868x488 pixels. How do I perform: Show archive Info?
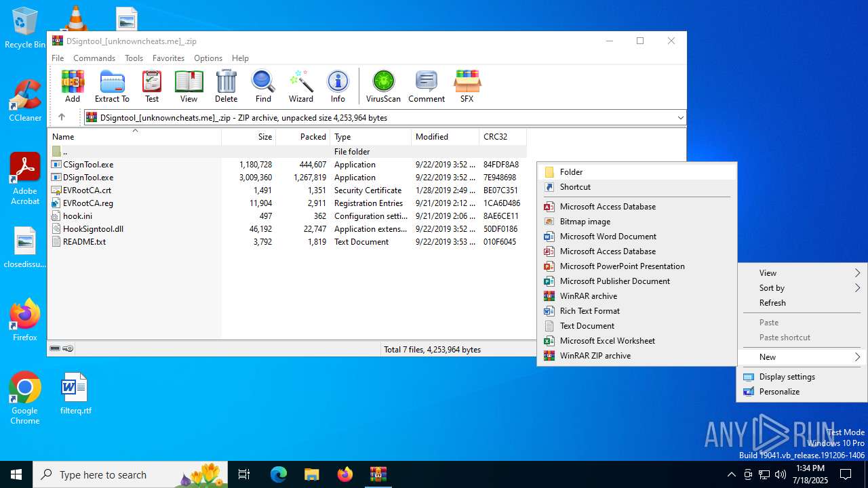338,86
